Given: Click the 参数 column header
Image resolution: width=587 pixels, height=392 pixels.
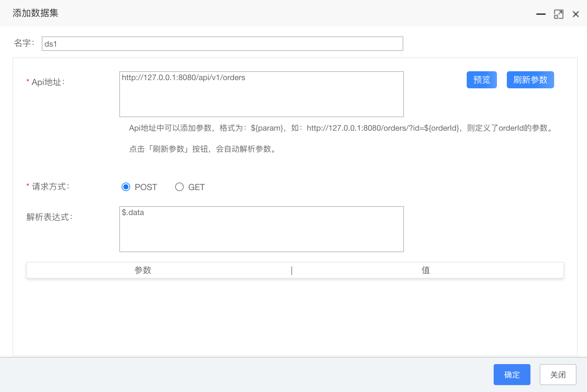Looking at the screenshot, I should coord(143,270).
